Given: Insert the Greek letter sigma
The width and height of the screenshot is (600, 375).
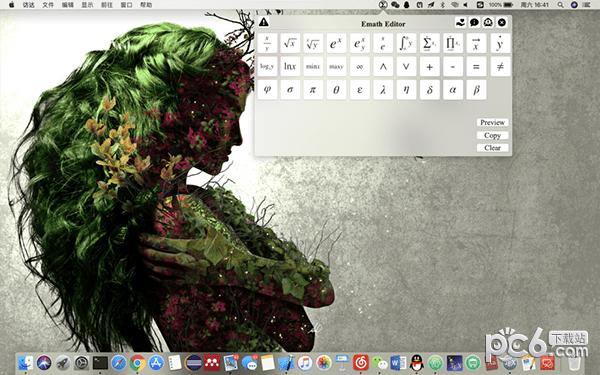Looking at the screenshot, I should point(290,90).
